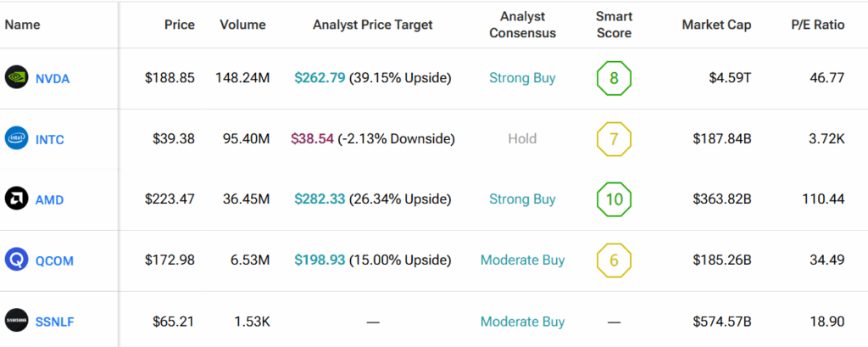
Task: Click the AMD company logo icon
Action: pos(17,199)
